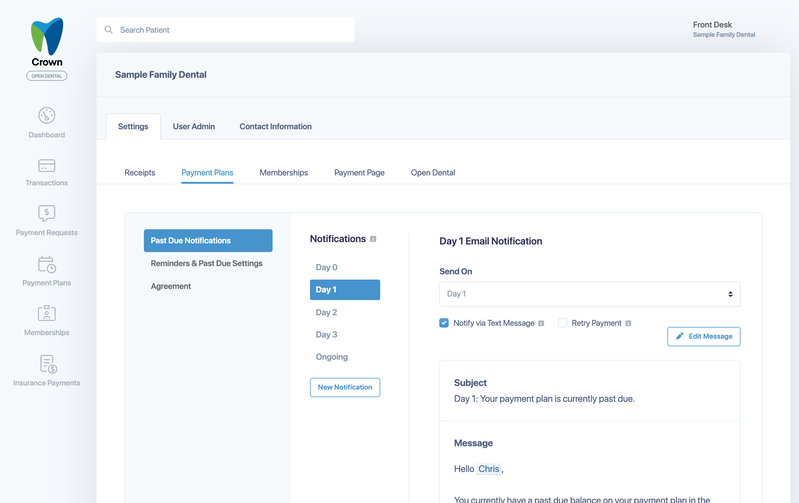Select the Day 0 notification

point(327,268)
